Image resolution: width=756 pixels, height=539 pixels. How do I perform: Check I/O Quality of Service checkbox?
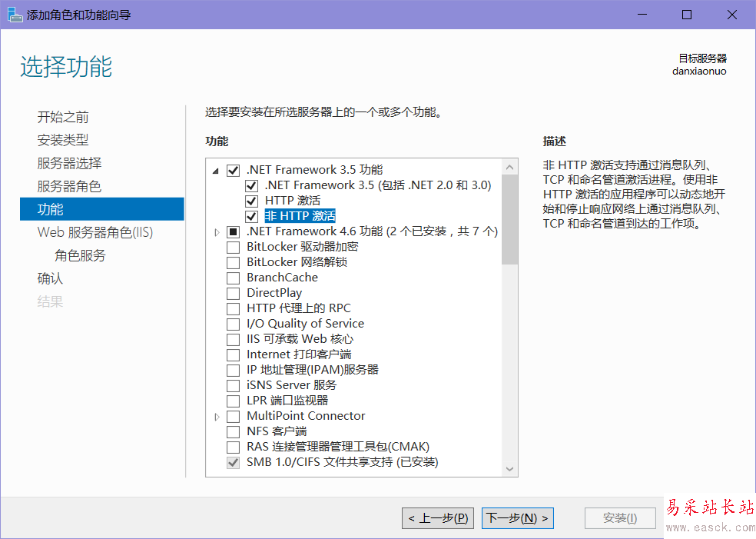pyautogui.click(x=233, y=324)
